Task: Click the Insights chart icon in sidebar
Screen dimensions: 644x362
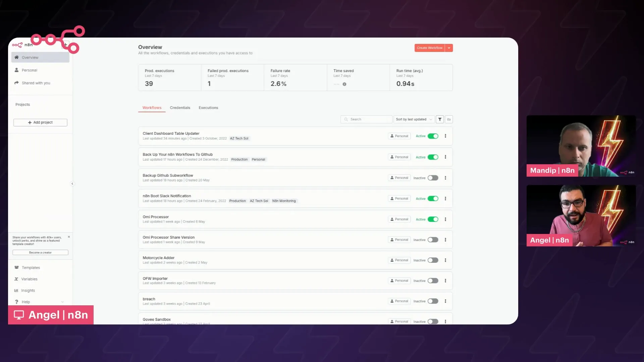Action: click(x=16, y=291)
